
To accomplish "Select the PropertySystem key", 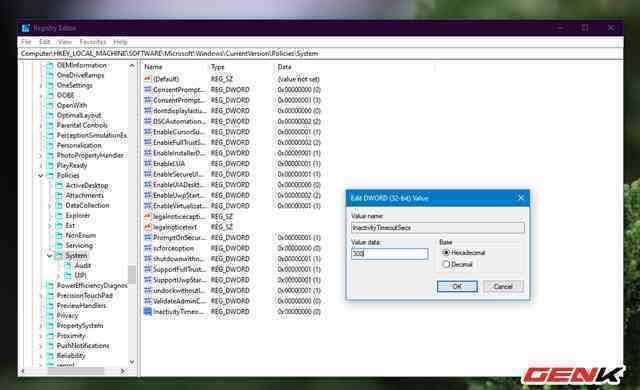I will [x=80, y=326].
